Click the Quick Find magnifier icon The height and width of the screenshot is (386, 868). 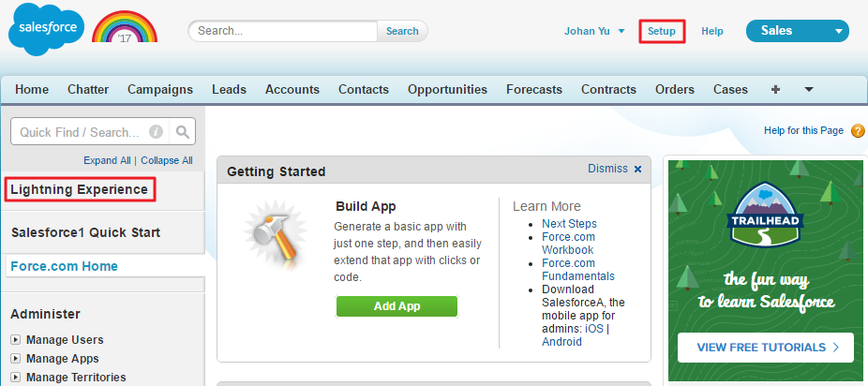pos(183,132)
